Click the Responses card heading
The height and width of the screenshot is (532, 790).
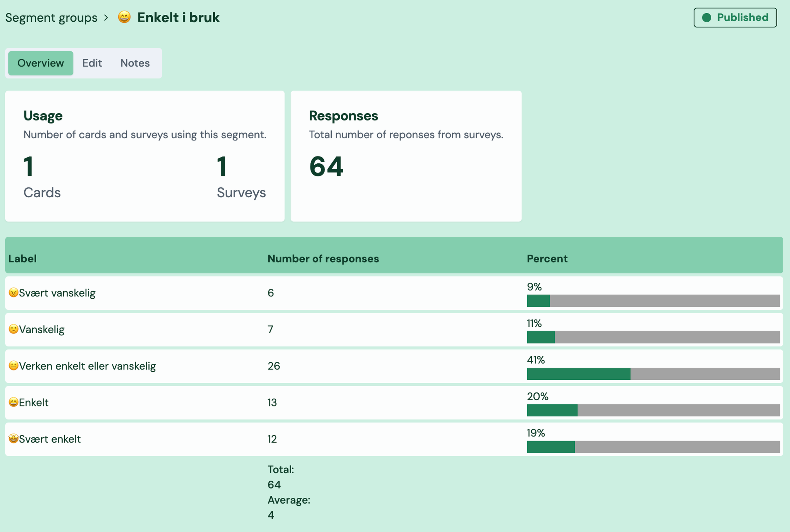point(343,116)
